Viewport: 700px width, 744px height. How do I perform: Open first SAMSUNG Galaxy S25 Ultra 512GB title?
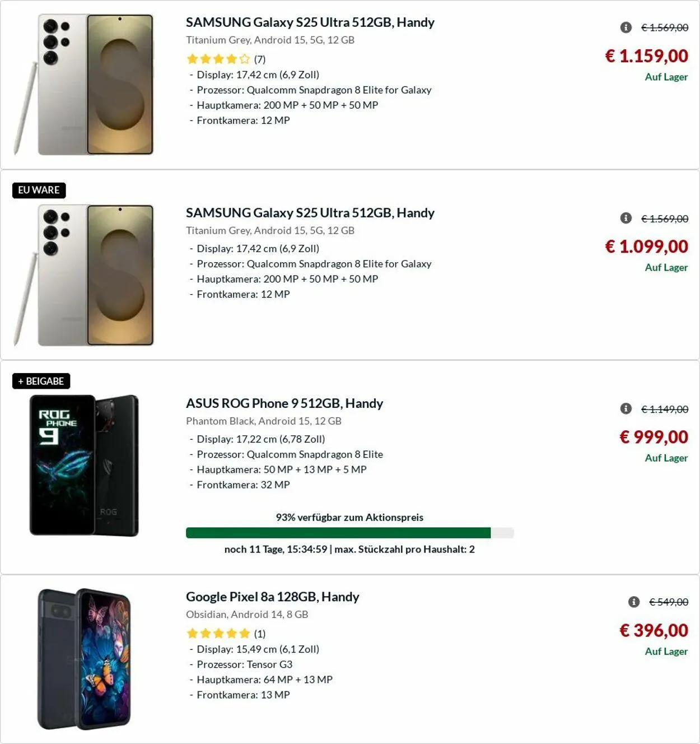point(310,22)
